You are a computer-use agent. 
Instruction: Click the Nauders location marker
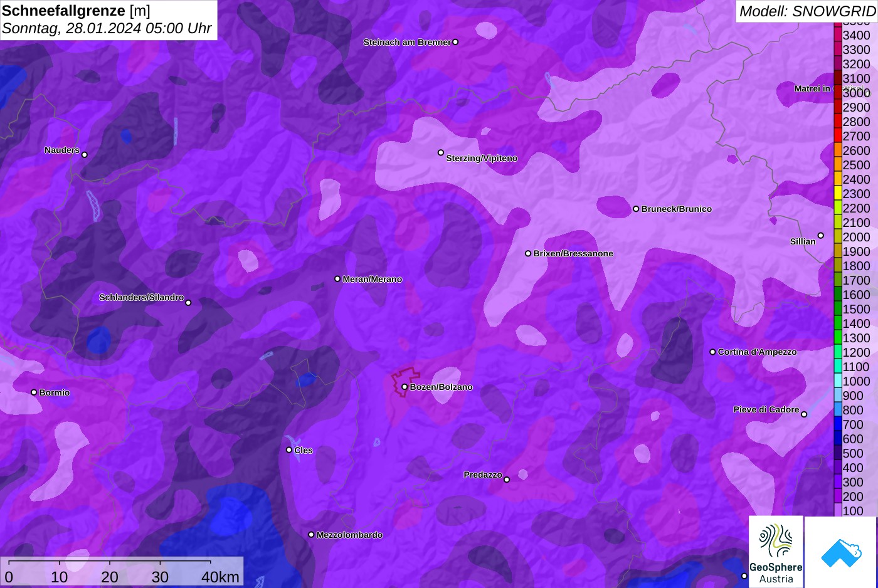pyautogui.click(x=85, y=155)
